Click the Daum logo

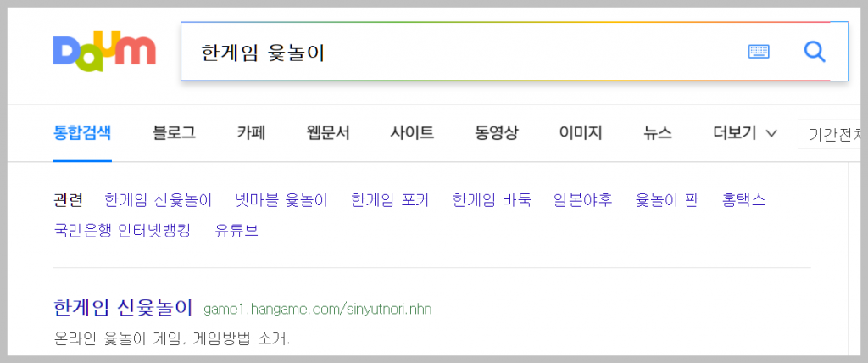click(104, 52)
